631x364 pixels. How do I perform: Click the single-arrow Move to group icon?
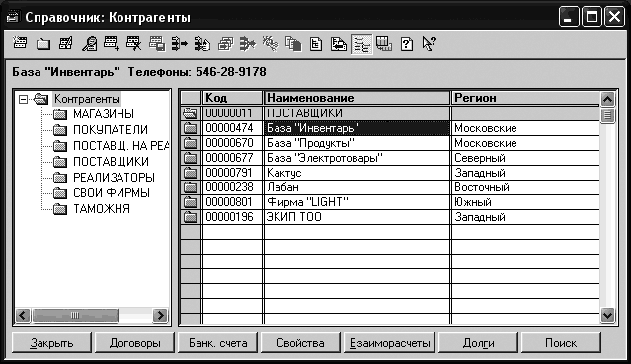180,43
